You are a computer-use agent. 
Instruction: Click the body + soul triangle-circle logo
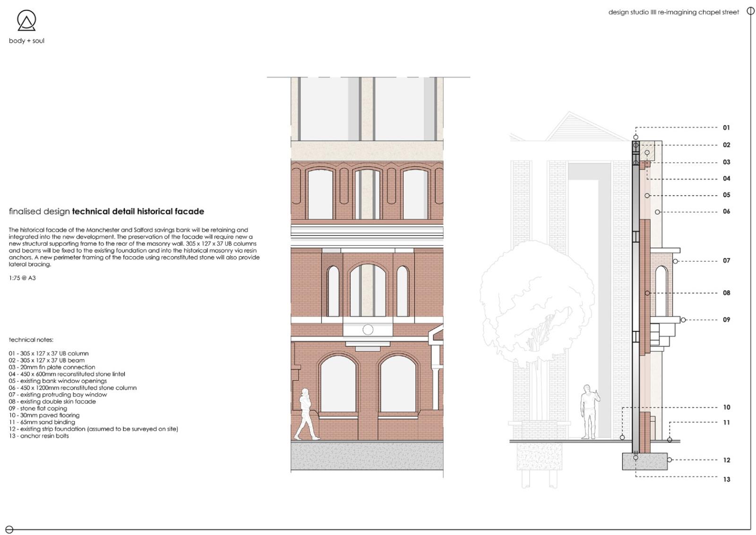pos(26,21)
